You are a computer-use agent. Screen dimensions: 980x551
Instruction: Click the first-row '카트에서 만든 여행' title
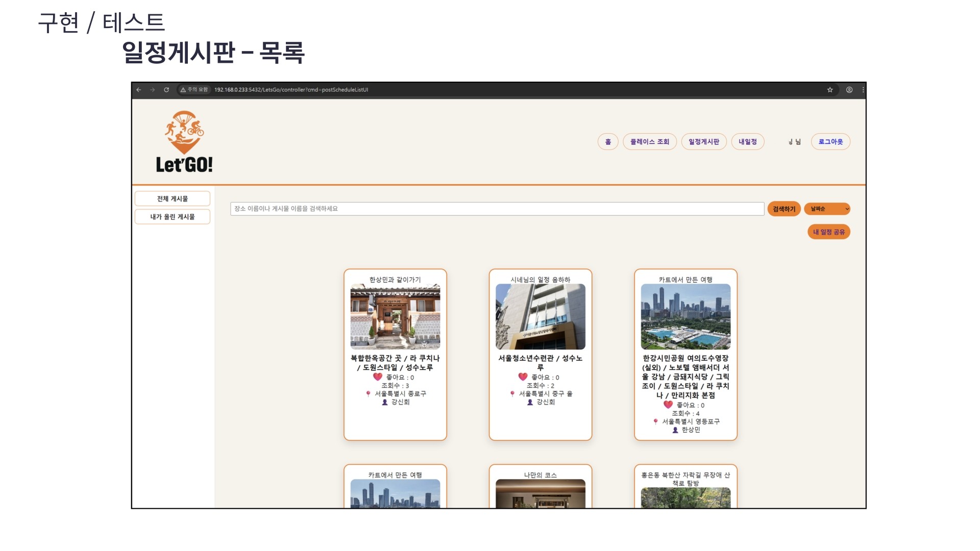pyautogui.click(x=685, y=280)
